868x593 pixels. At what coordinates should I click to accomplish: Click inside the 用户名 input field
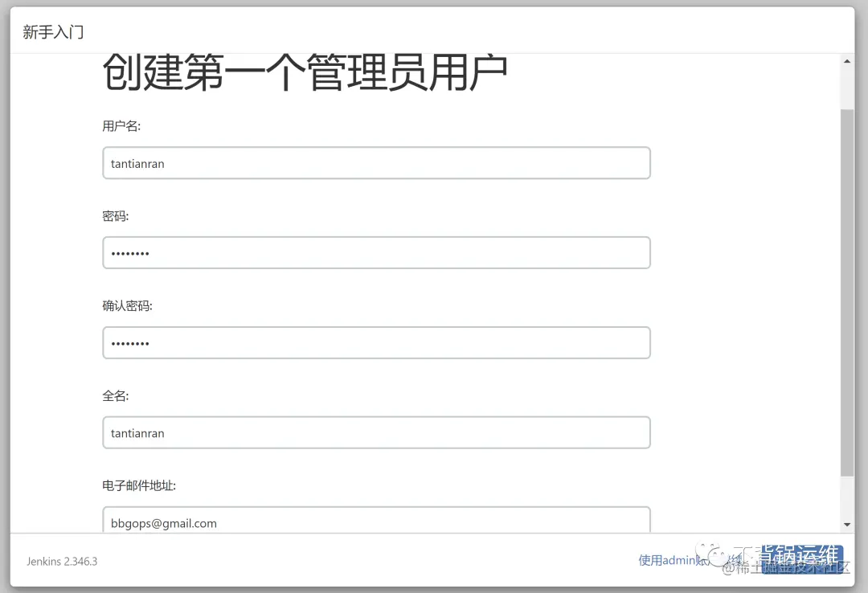376,162
